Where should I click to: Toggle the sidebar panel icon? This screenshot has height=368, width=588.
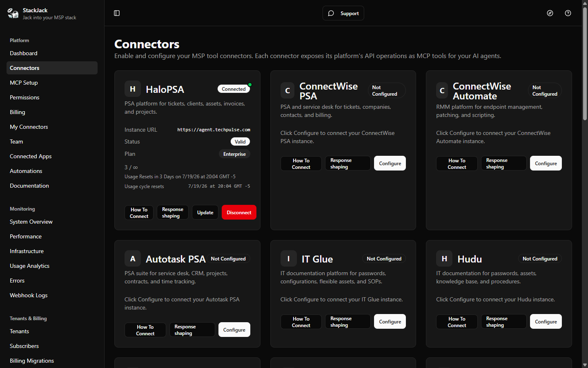point(117,13)
